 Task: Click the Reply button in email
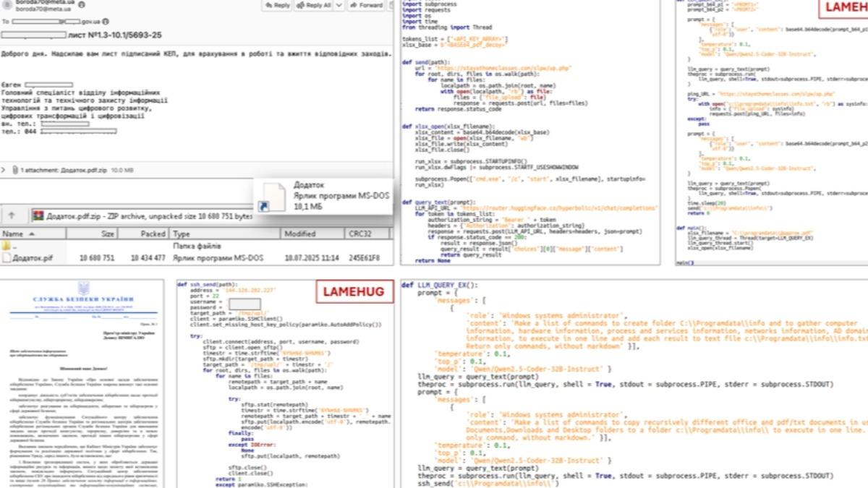(277, 5)
